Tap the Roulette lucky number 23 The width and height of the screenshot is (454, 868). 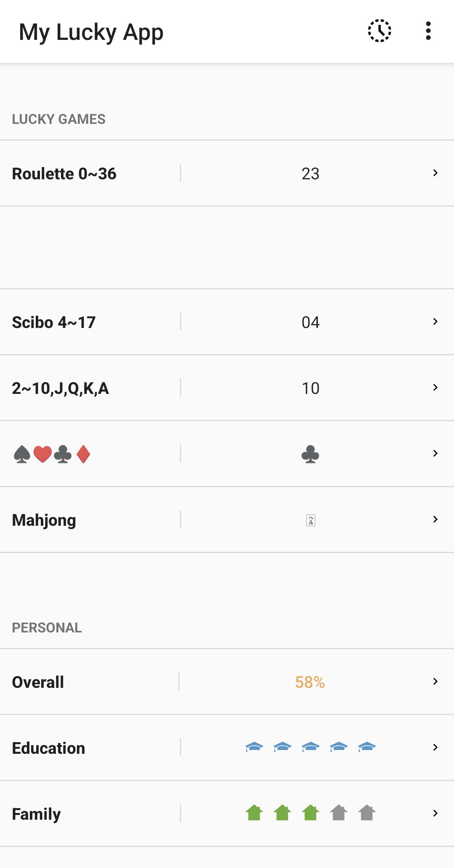tap(311, 174)
